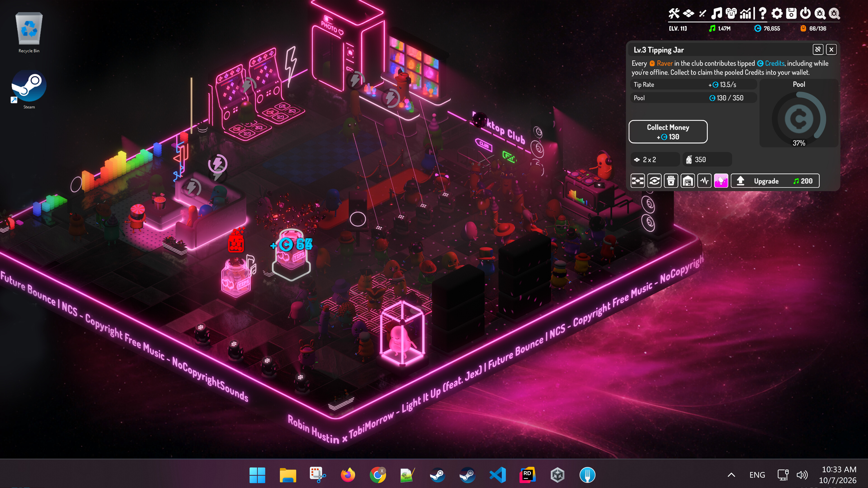This screenshot has width=868, height=488.
Task: Open the second (dimmed) bug magnifier icon
Action: [834, 14]
